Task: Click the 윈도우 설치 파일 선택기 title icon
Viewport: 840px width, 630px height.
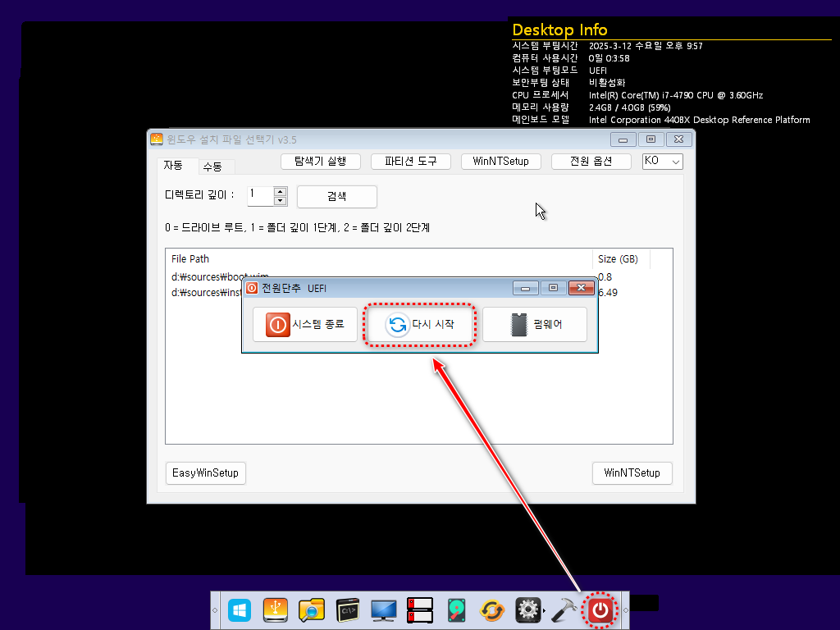Action: point(157,139)
